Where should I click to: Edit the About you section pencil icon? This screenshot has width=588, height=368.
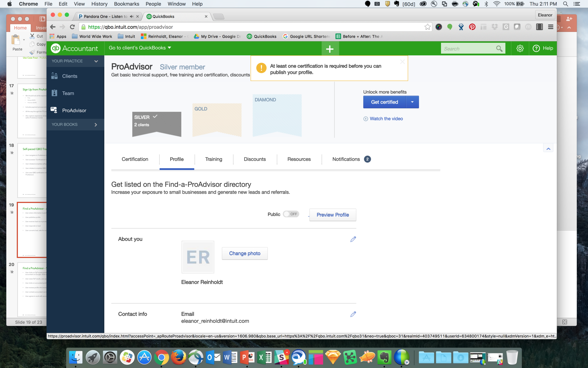tap(353, 239)
